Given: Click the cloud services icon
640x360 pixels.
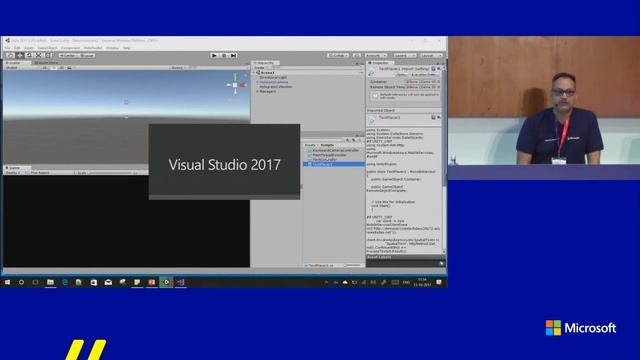Looking at the screenshot, I should coord(357,55).
